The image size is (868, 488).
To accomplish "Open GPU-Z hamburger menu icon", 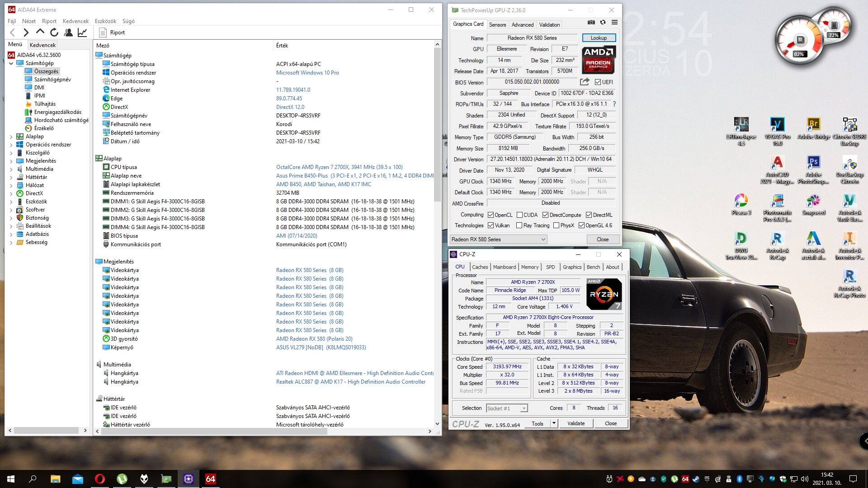I will (x=614, y=22).
